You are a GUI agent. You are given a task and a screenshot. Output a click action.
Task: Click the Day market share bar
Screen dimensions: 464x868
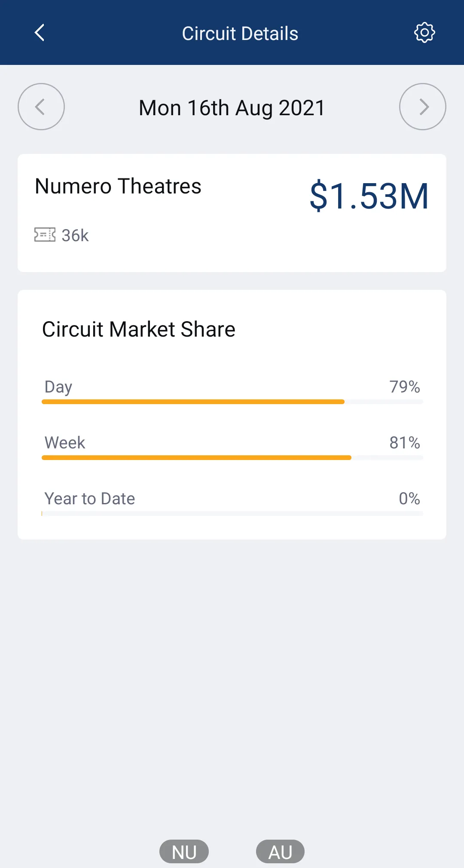[x=232, y=402]
